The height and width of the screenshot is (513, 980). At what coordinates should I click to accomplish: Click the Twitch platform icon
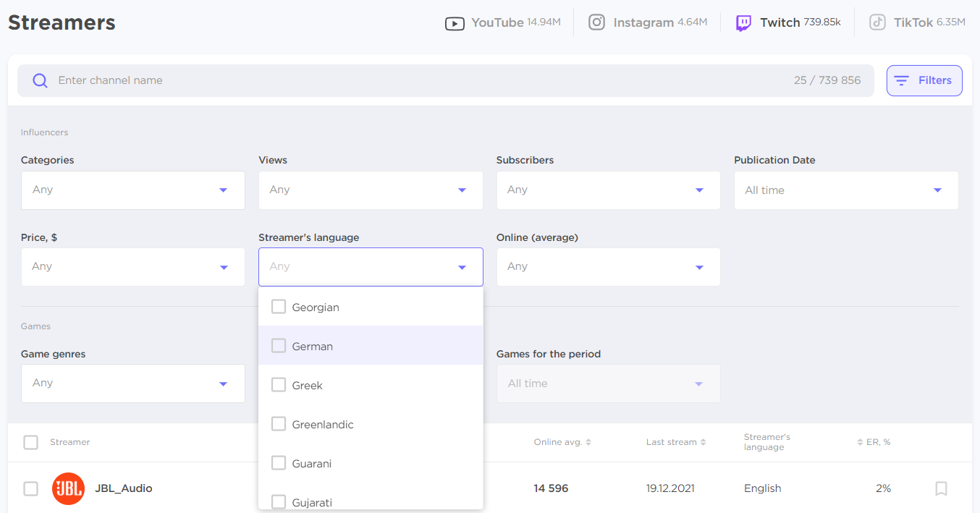743,23
